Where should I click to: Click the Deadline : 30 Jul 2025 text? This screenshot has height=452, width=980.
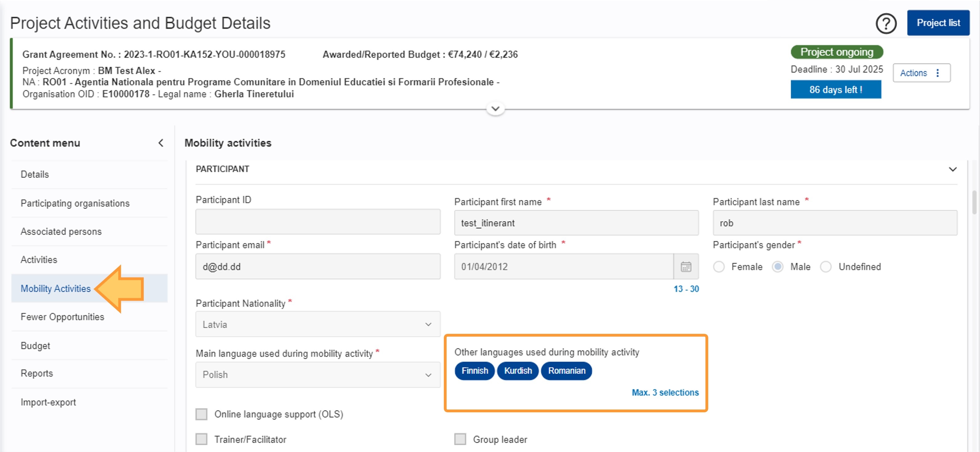pyautogui.click(x=837, y=69)
